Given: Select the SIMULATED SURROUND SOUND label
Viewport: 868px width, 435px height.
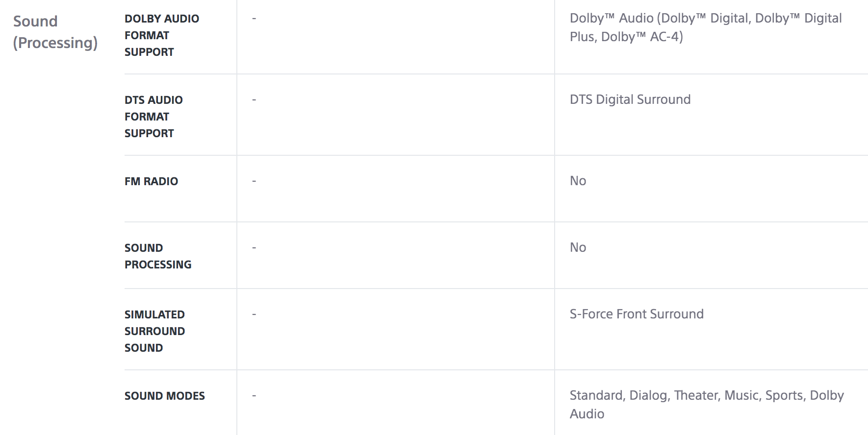Looking at the screenshot, I should click(x=154, y=331).
